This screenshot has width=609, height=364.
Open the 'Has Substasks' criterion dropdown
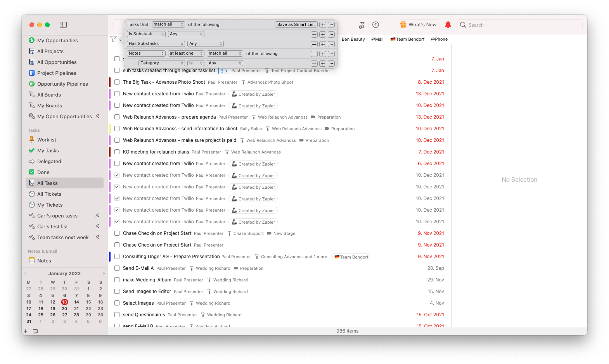pyautogui.click(x=156, y=44)
